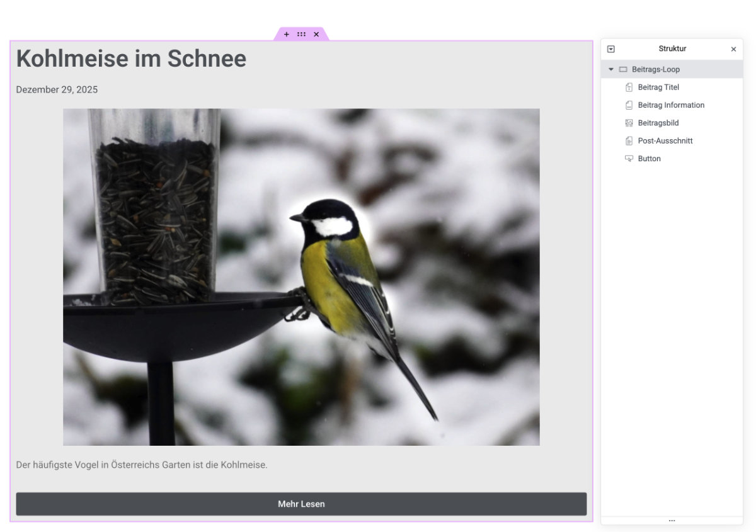Screen dimensions: 756x532
Task: Click the expand/collapse all icon in the Struktur header
Action: click(x=610, y=49)
